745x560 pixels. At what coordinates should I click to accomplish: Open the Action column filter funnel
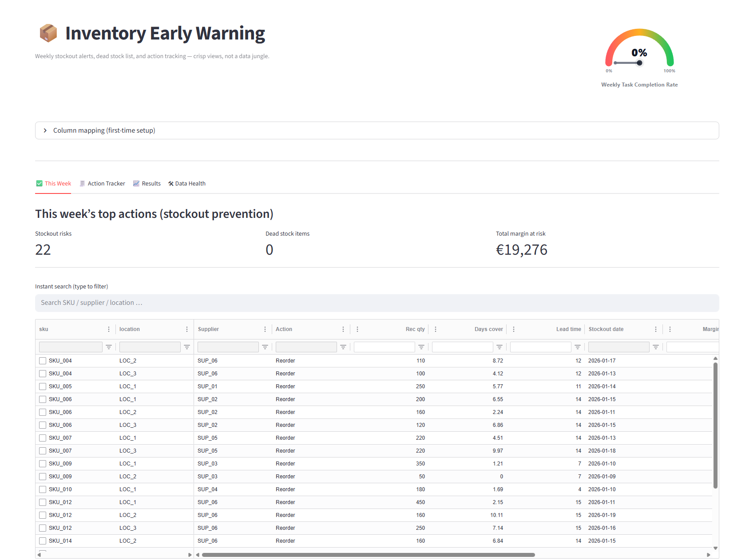coord(343,347)
